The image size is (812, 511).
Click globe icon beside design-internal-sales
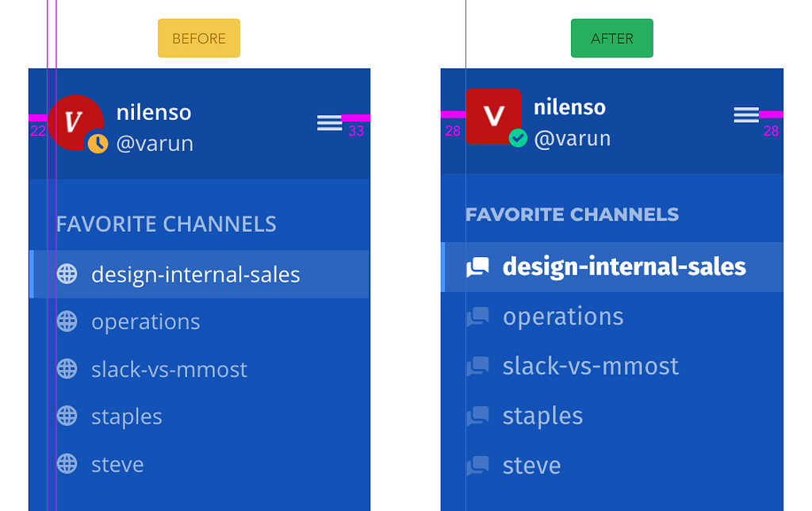click(x=67, y=275)
